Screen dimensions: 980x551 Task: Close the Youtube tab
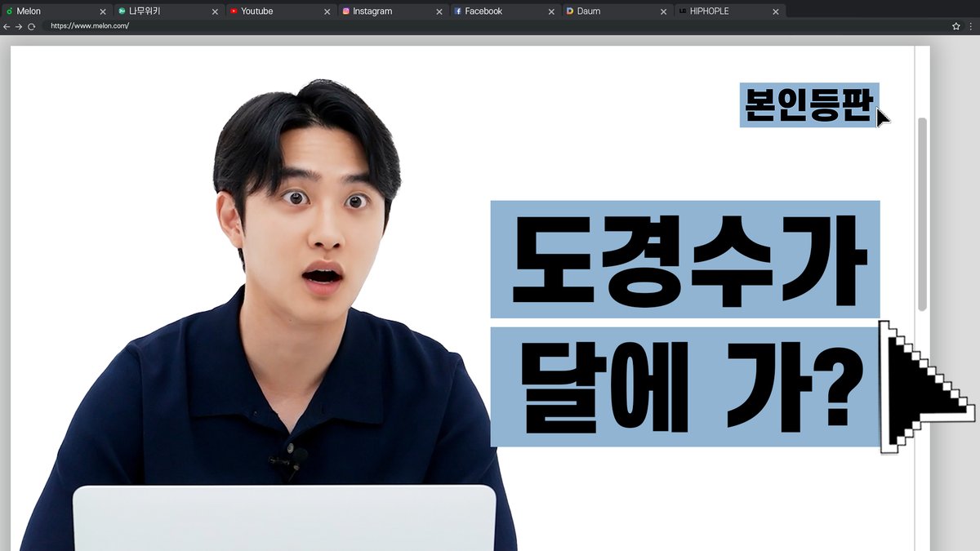[327, 12]
